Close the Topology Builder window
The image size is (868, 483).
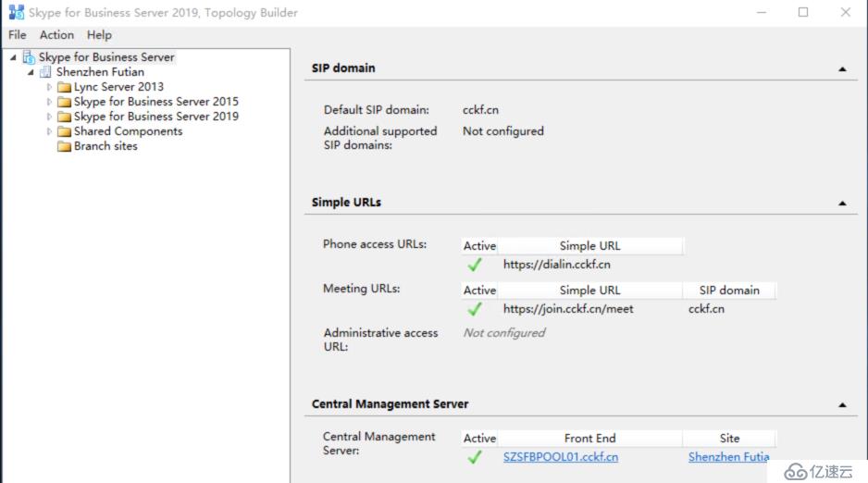tap(845, 12)
